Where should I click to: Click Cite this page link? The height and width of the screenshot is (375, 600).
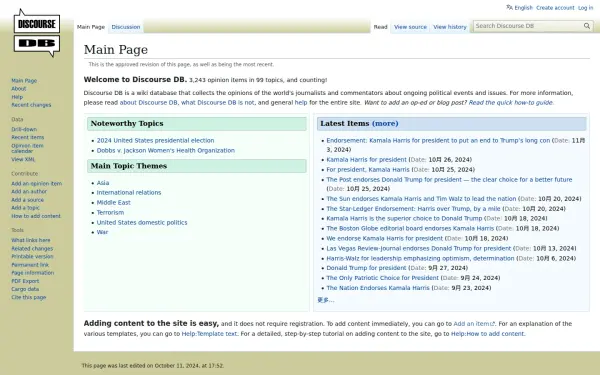coord(29,298)
